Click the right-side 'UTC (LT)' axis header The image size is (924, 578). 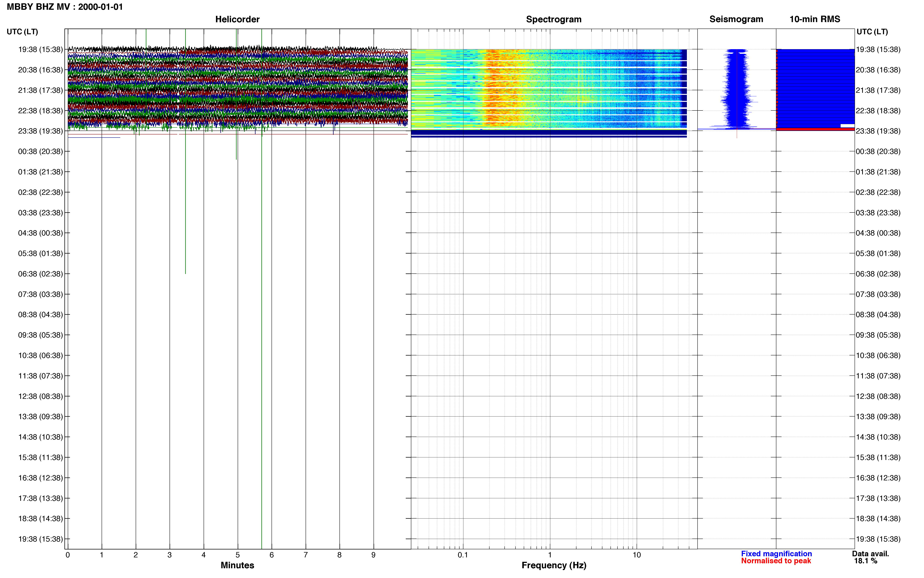click(x=872, y=32)
